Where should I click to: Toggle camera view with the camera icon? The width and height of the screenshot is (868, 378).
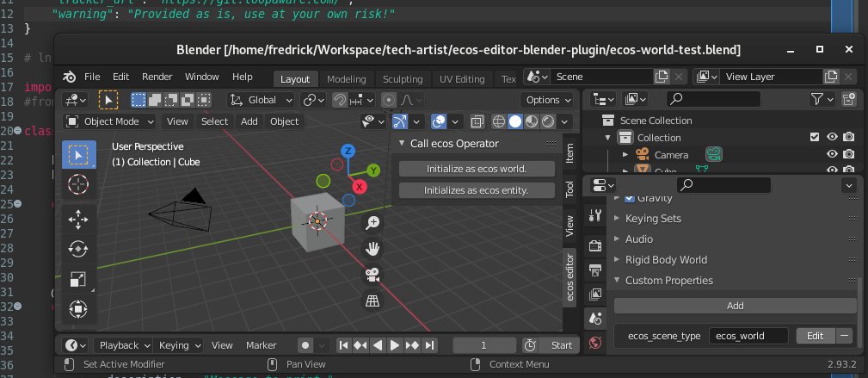pos(372,275)
